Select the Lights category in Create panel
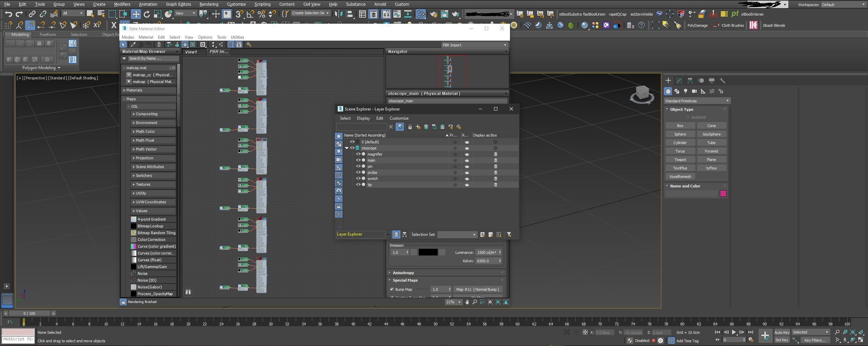Viewport: 868px width, 346px height. coord(686,91)
